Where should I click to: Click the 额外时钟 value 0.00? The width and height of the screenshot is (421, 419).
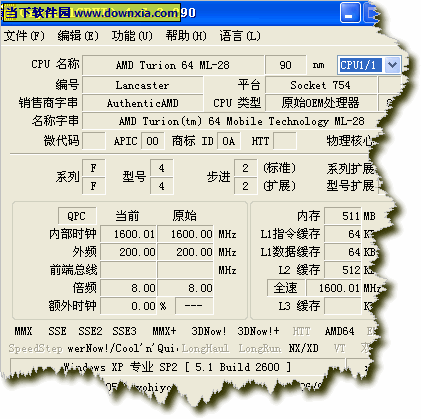(x=128, y=306)
